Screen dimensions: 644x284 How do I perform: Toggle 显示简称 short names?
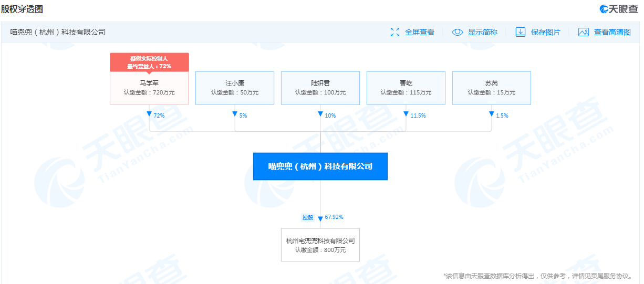pos(482,32)
